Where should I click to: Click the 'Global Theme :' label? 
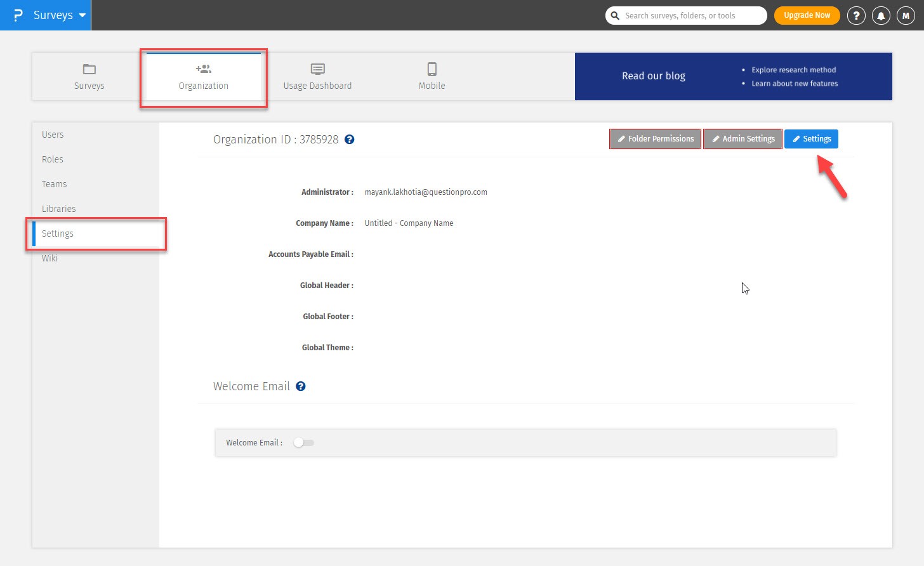pos(327,348)
